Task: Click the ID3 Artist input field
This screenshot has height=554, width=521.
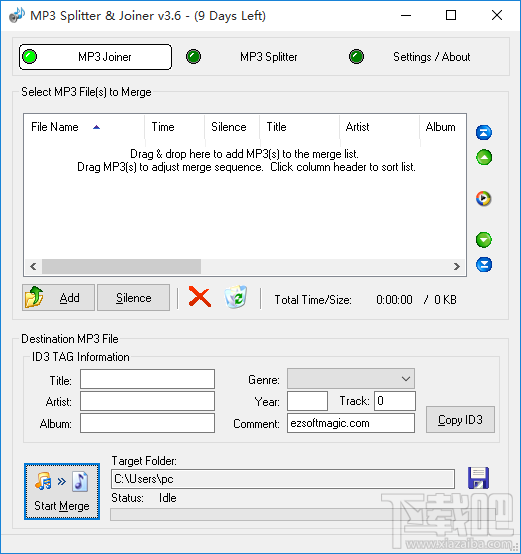Action: coord(147,401)
